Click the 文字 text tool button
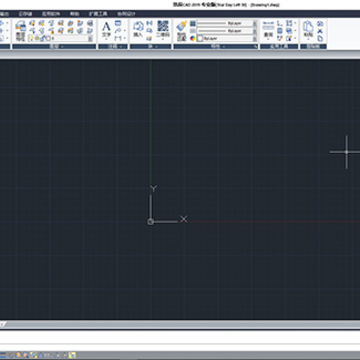 click(x=106, y=29)
